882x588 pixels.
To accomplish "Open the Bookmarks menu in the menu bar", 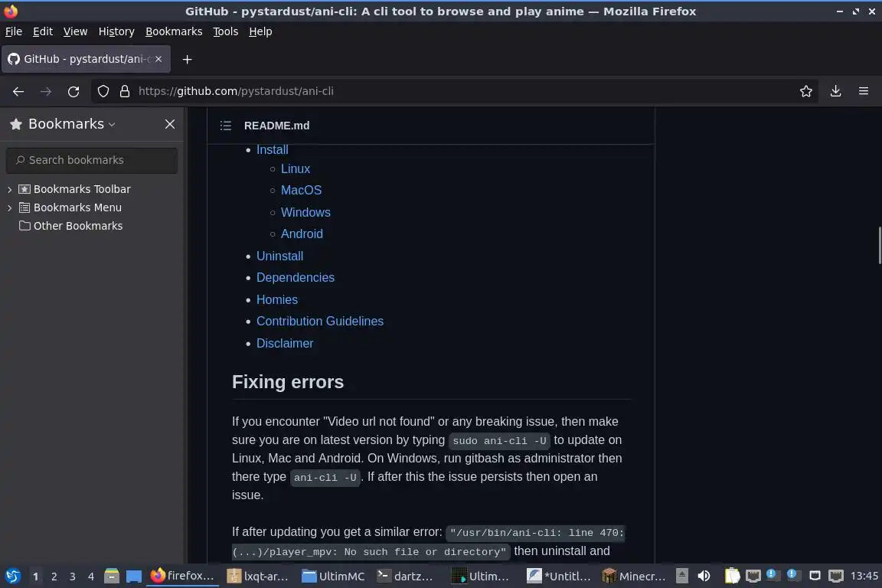I will [x=174, y=31].
